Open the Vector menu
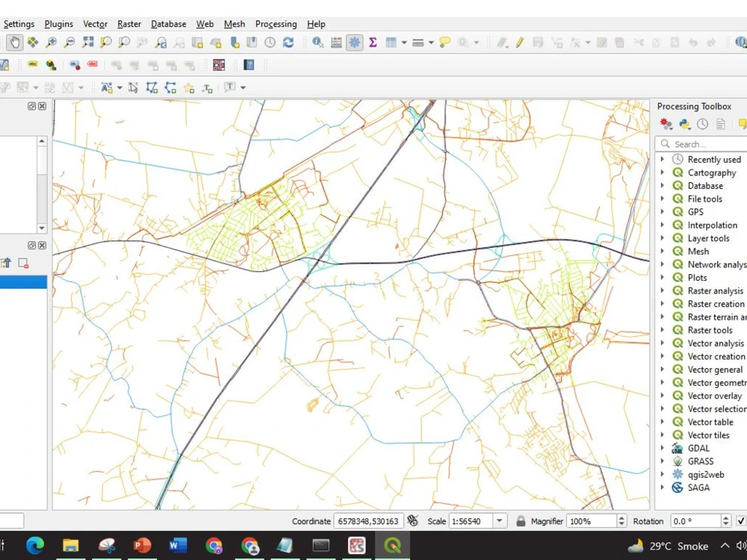747x560 pixels. click(x=95, y=24)
